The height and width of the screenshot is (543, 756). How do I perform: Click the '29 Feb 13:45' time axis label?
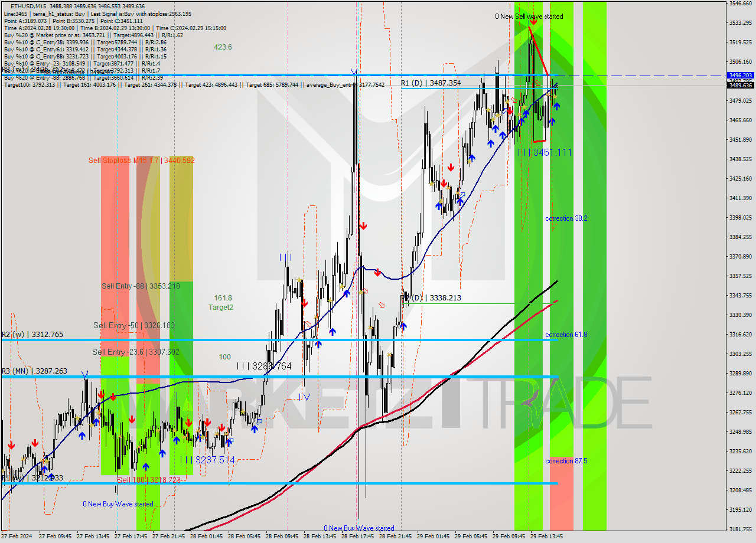(x=547, y=537)
